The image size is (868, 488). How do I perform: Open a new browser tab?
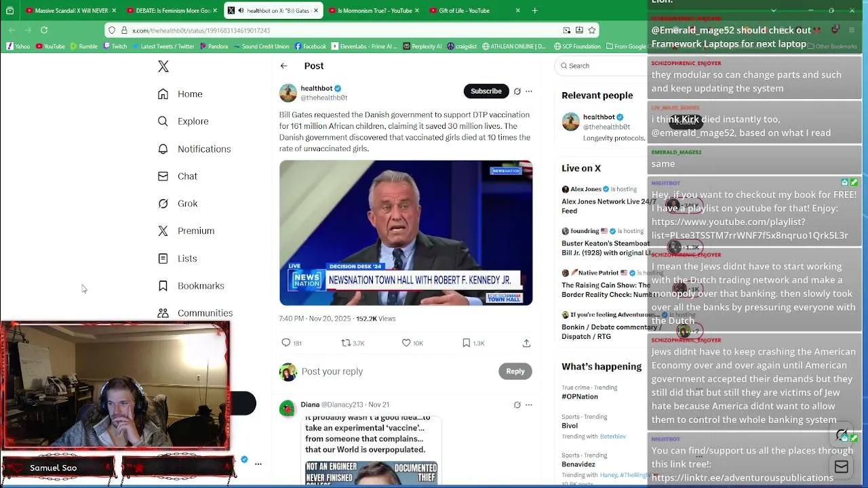pyautogui.click(x=535, y=11)
